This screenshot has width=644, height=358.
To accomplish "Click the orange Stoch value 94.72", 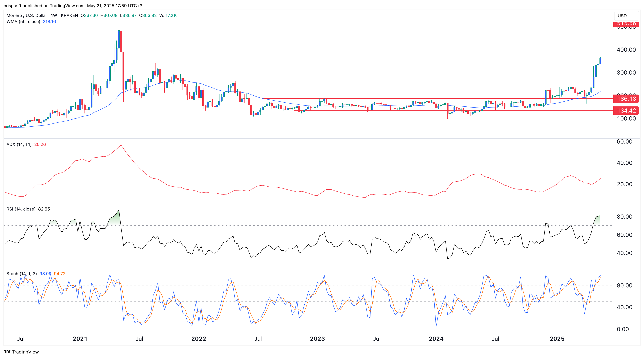I will pos(59,274).
